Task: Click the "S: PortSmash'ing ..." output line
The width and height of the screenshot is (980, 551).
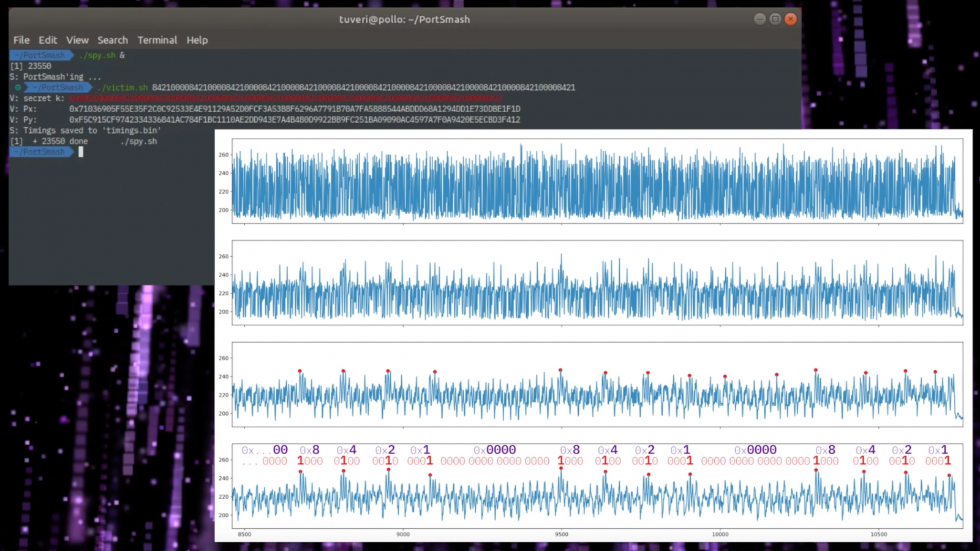Action: [56, 77]
